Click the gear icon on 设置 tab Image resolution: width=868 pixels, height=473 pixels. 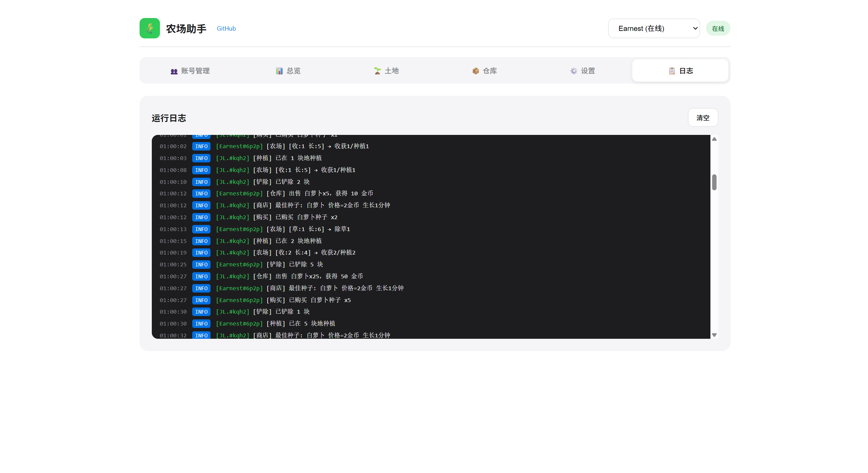pyautogui.click(x=574, y=71)
